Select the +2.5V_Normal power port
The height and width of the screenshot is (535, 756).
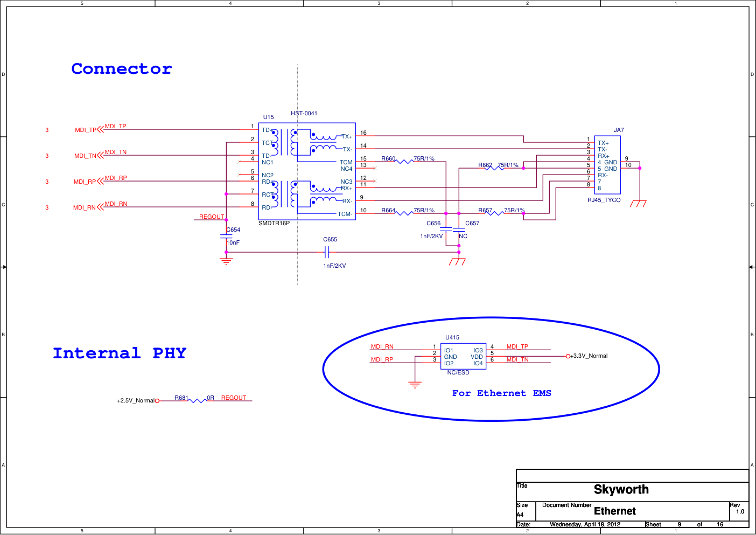coord(157,401)
